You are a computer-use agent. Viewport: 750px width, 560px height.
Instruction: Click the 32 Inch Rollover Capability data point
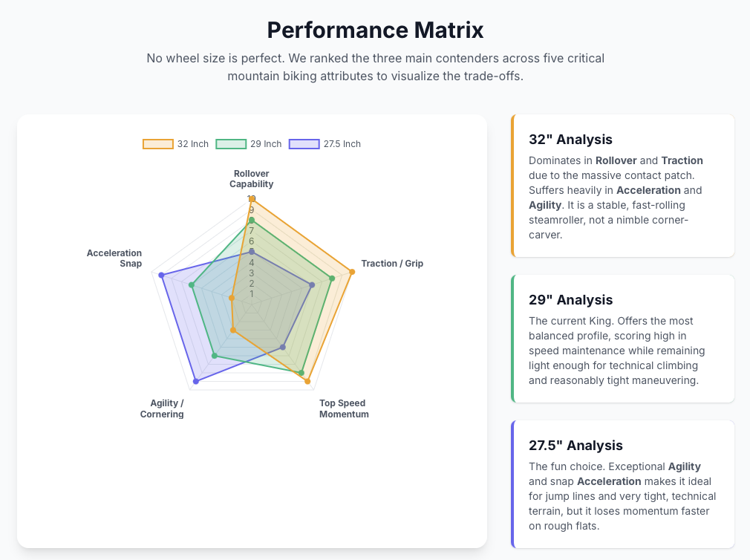[252, 198]
